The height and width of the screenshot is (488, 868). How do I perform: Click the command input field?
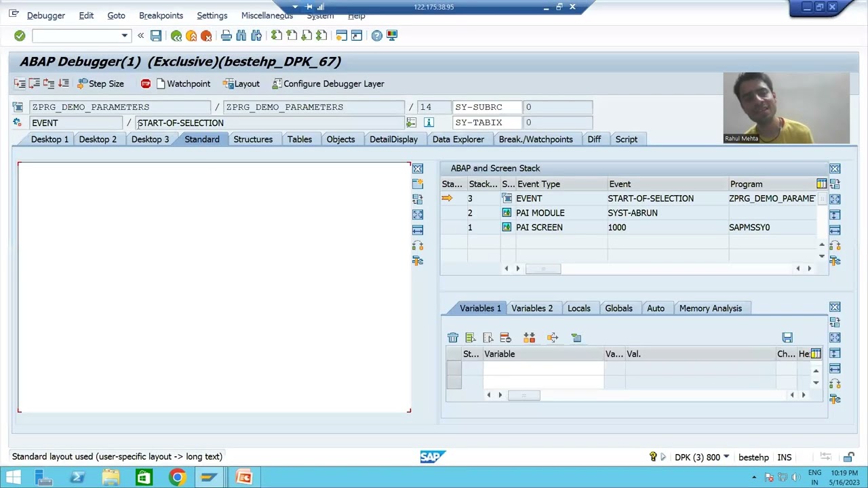click(x=75, y=35)
